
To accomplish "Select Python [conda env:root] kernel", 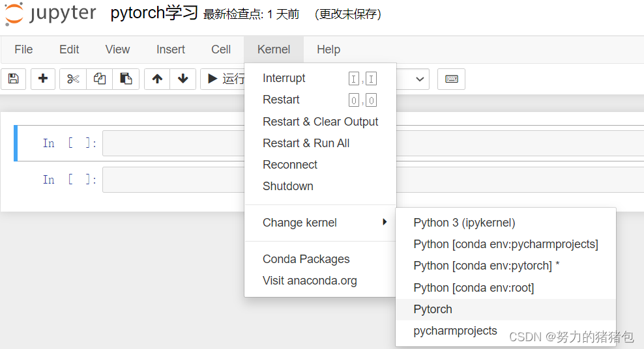I will tap(506, 288).
